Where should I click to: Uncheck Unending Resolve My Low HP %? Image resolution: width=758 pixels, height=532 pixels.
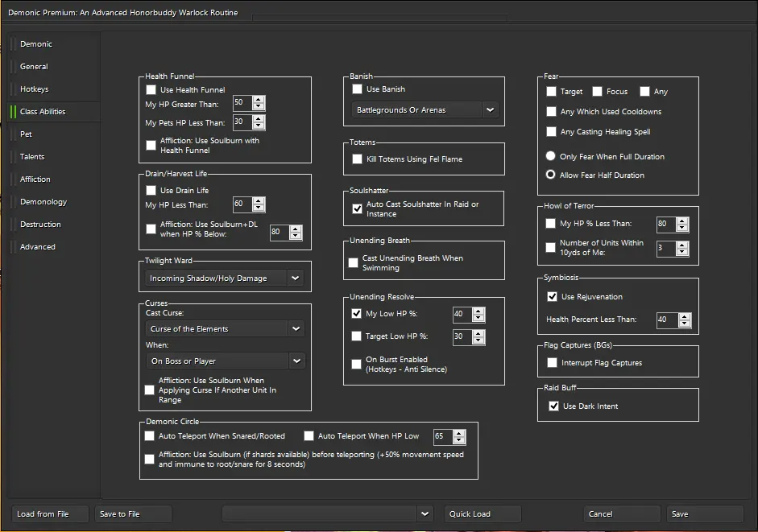[356, 314]
